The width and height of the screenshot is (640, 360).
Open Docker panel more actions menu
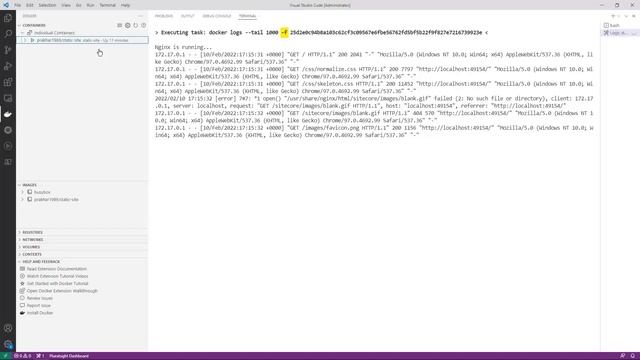tap(141, 16)
